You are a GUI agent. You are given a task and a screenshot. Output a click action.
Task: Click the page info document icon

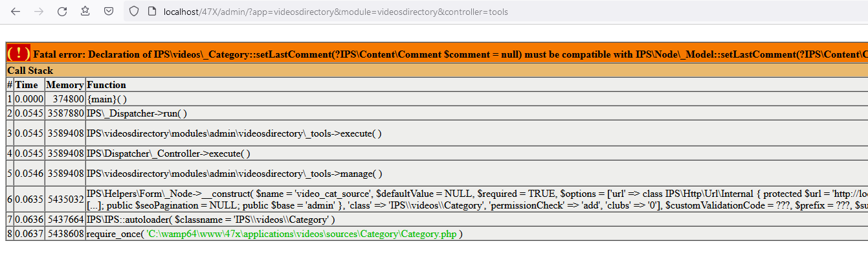coord(152,11)
